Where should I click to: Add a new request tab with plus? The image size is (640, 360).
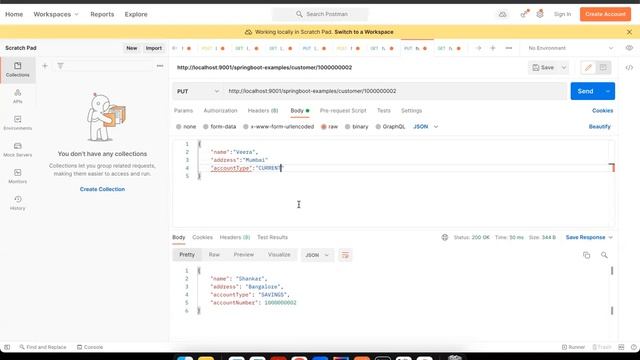click(493, 48)
